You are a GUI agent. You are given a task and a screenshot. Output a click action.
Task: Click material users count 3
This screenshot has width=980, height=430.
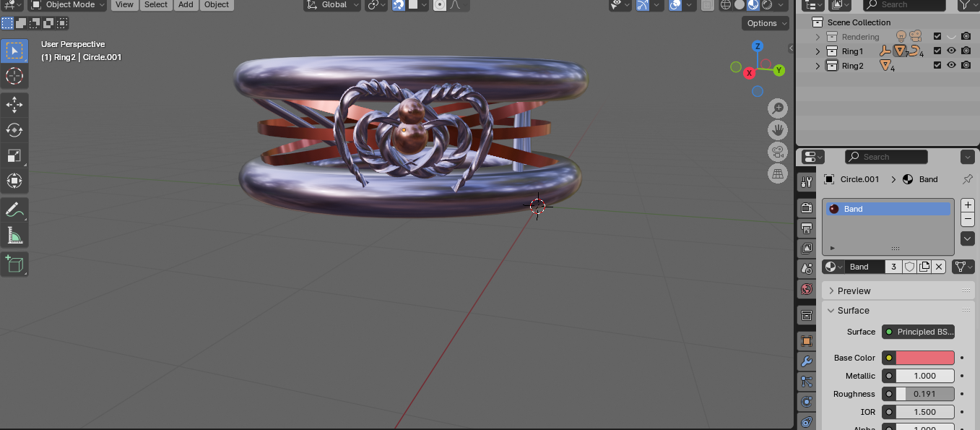[894, 267]
